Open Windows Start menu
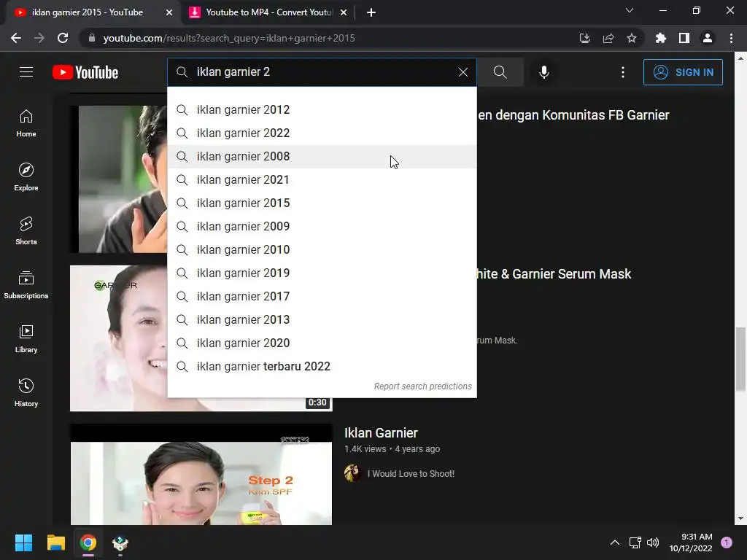Screen dimensions: 747x560 23,542
